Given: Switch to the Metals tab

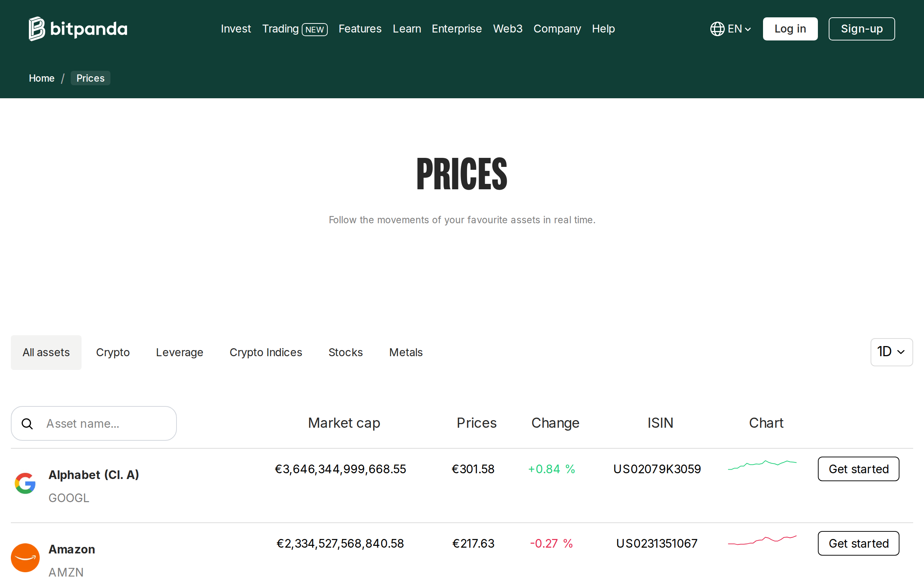Looking at the screenshot, I should pyautogui.click(x=406, y=352).
